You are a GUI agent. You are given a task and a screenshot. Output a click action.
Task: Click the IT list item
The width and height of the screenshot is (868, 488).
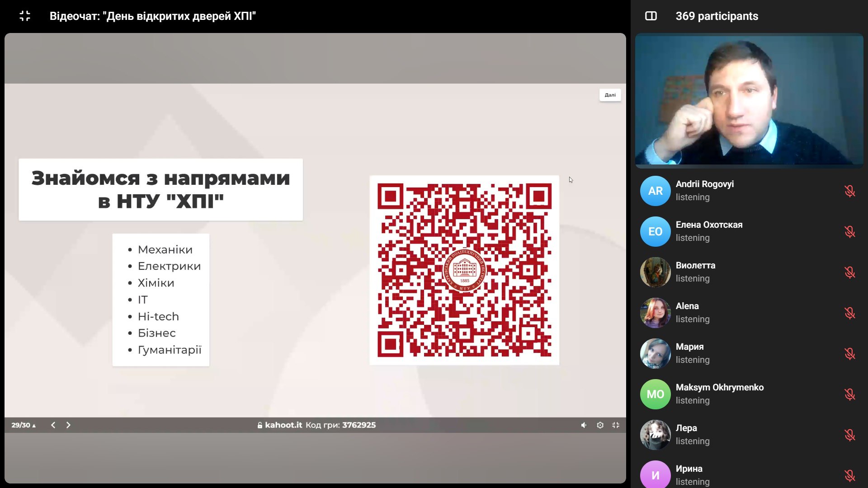[x=143, y=300]
